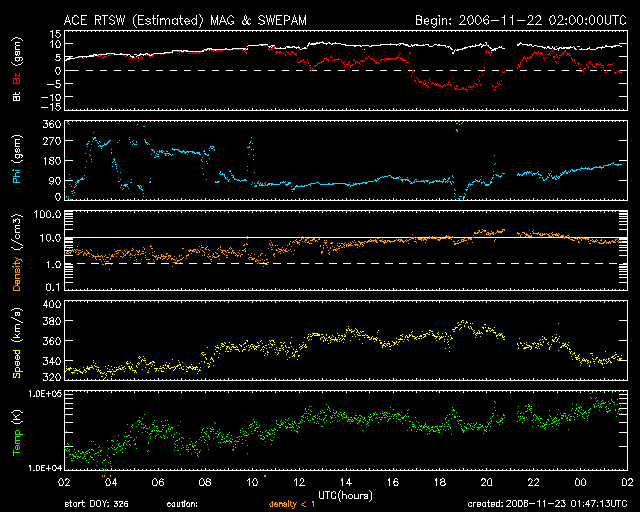Click the '400' speed axis tick
The image size is (640, 512).
pyautogui.click(x=52, y=305)
